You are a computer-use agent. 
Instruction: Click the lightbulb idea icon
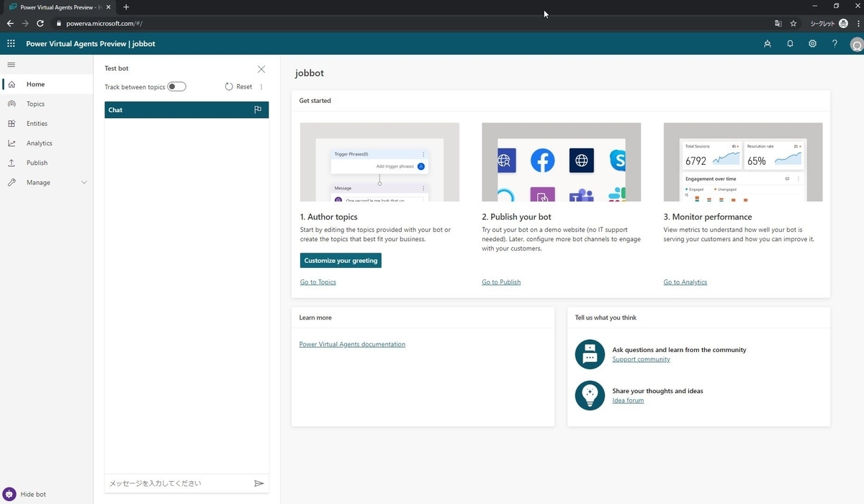click(590, 395)
